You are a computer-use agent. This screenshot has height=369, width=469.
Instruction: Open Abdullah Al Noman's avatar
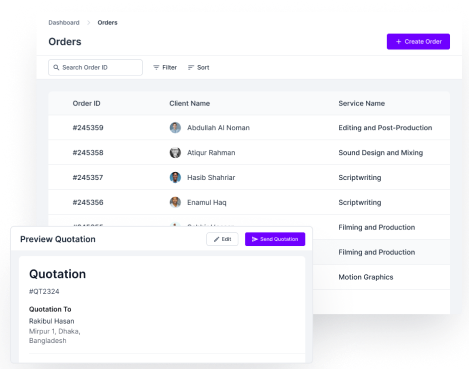point(175,128)
